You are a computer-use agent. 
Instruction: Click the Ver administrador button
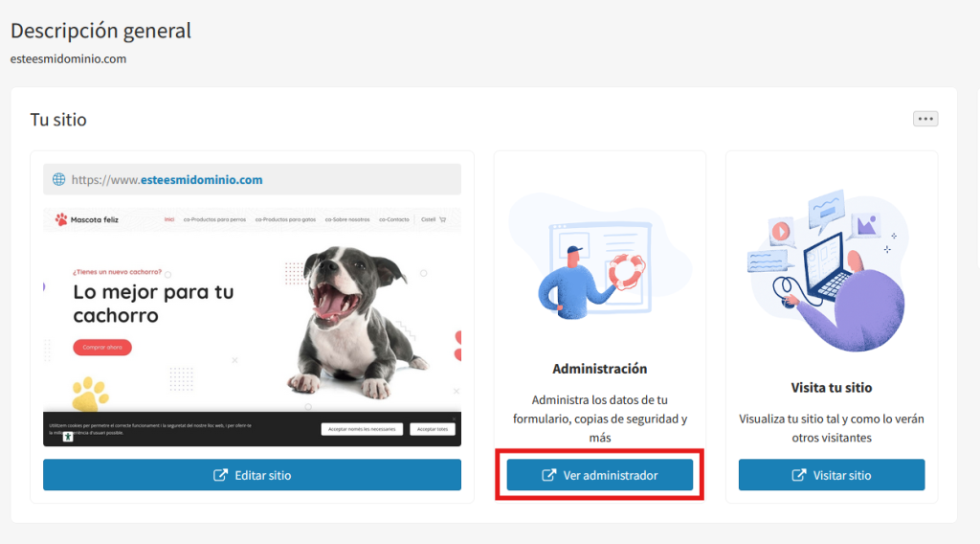[x=599, y=475]
